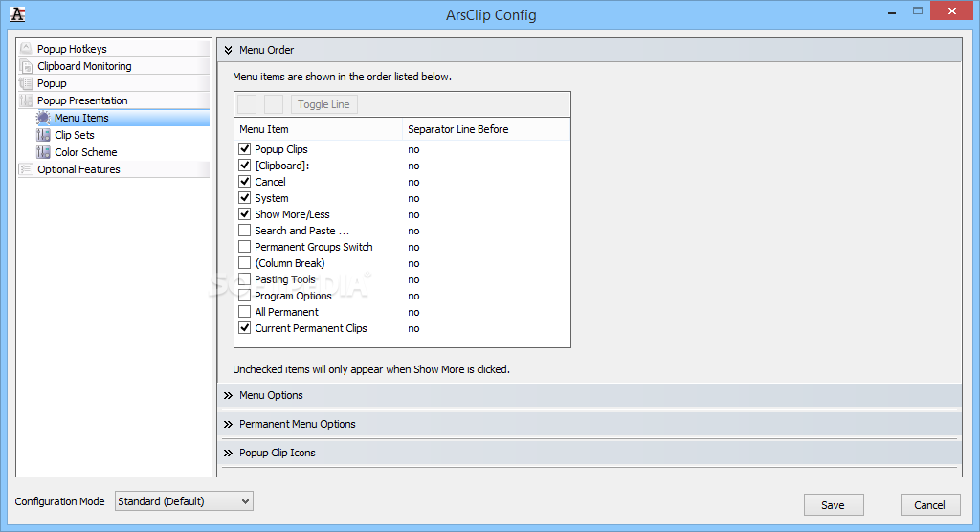
Task: Click the 'no' value in System row
Action: tap(413, 198)
